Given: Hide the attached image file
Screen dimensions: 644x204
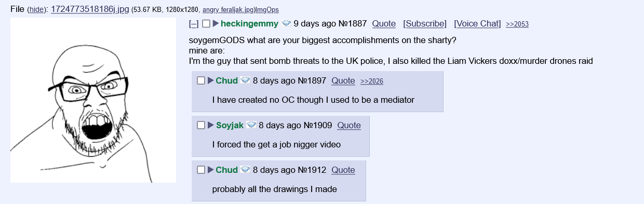Looking at the screenshot, I should (36, 10).
